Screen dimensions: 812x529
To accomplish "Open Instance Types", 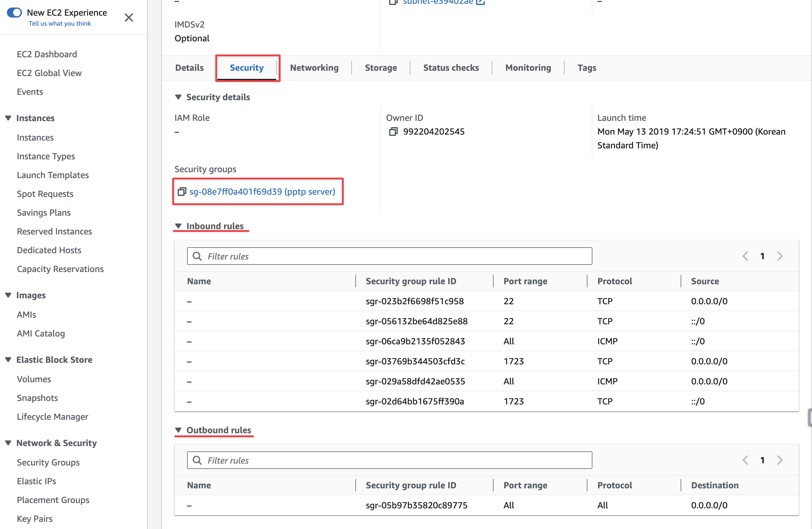I will [46, 156].
